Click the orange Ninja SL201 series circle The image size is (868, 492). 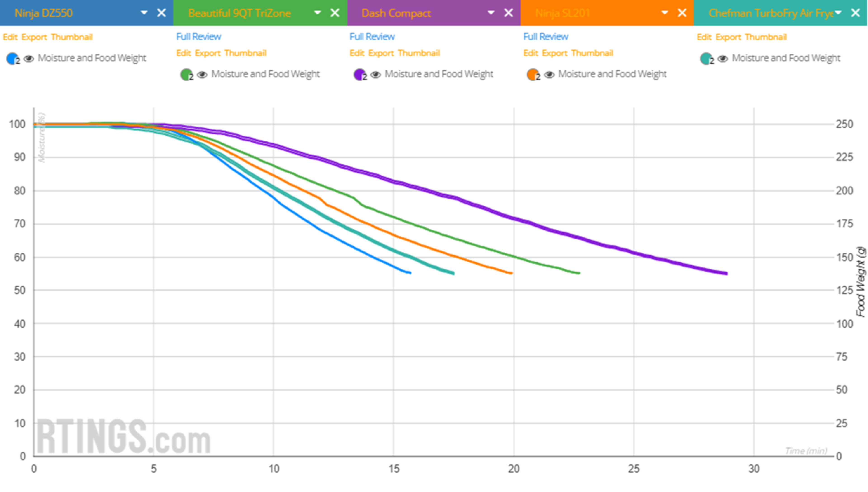click(x=533, y=74)
